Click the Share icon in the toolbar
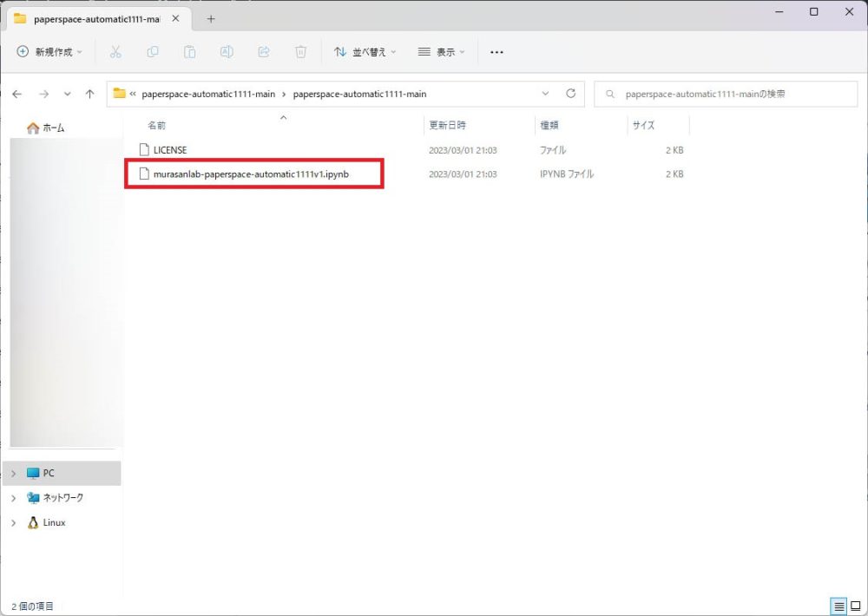 (263, 52)
